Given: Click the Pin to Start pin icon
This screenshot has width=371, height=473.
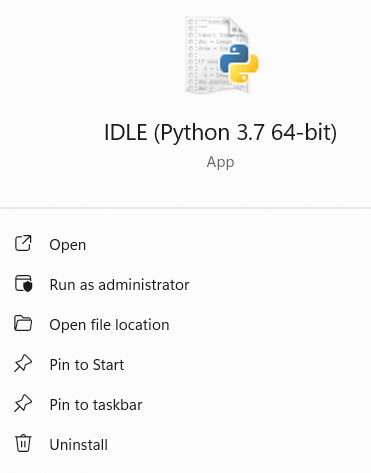Looking at the screenshot, I should pyautogui.click(x=23, y=363).
